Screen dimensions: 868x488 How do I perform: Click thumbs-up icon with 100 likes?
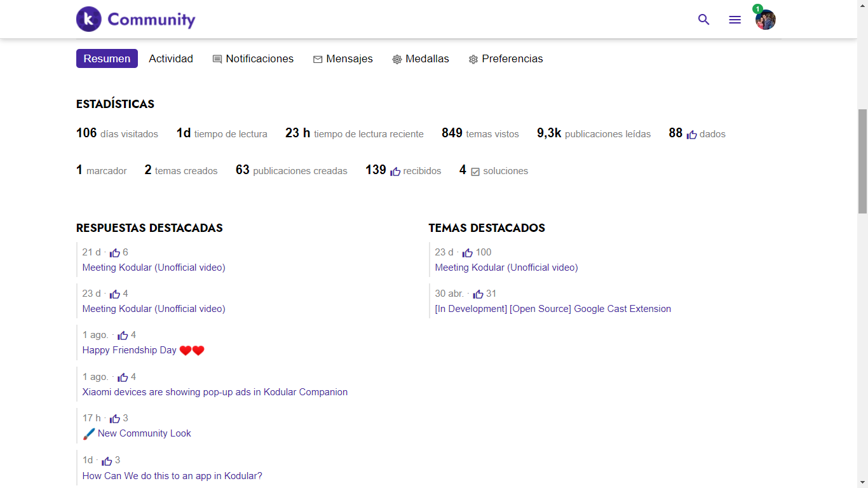click(468, 253)
